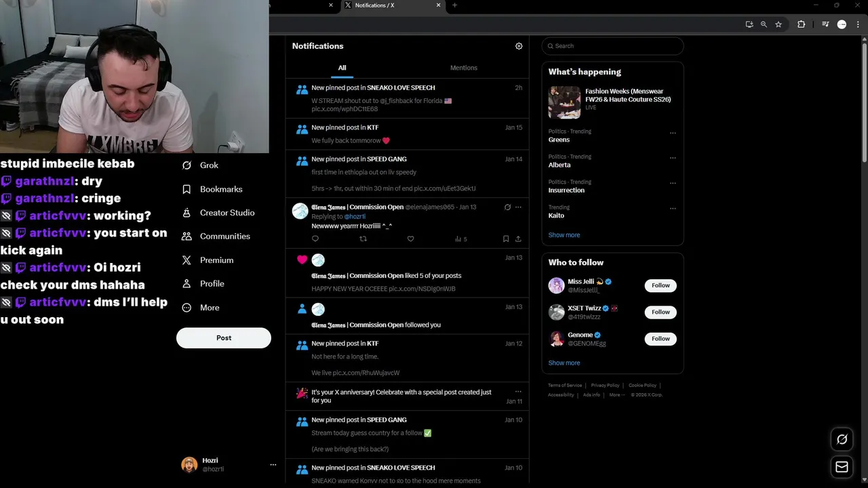Open Chrome zoom magnifier icon
Viewport: 868px width, 488px height.
click(764, 24)
